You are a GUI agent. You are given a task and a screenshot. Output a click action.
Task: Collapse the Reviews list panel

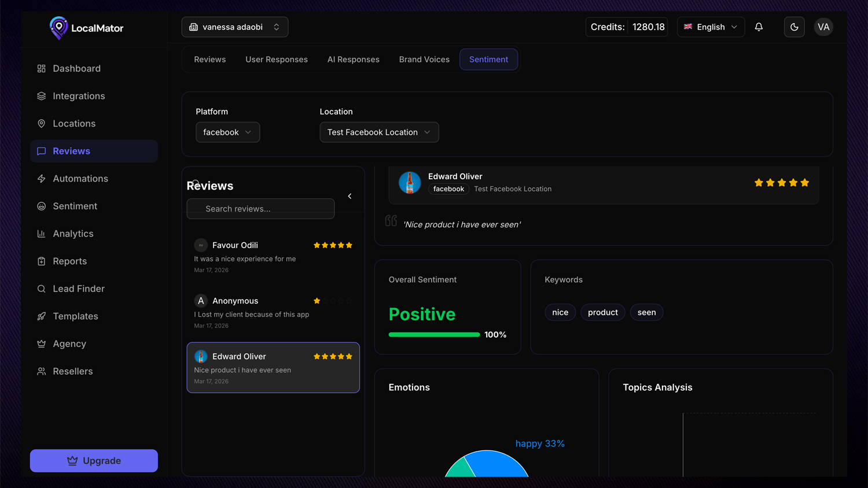tap(350, 197)
